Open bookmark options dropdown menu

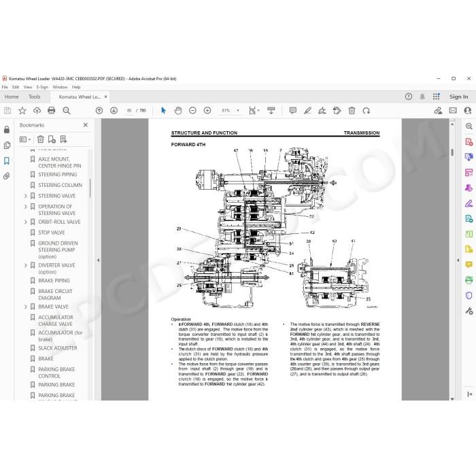[x=25, y=139]
